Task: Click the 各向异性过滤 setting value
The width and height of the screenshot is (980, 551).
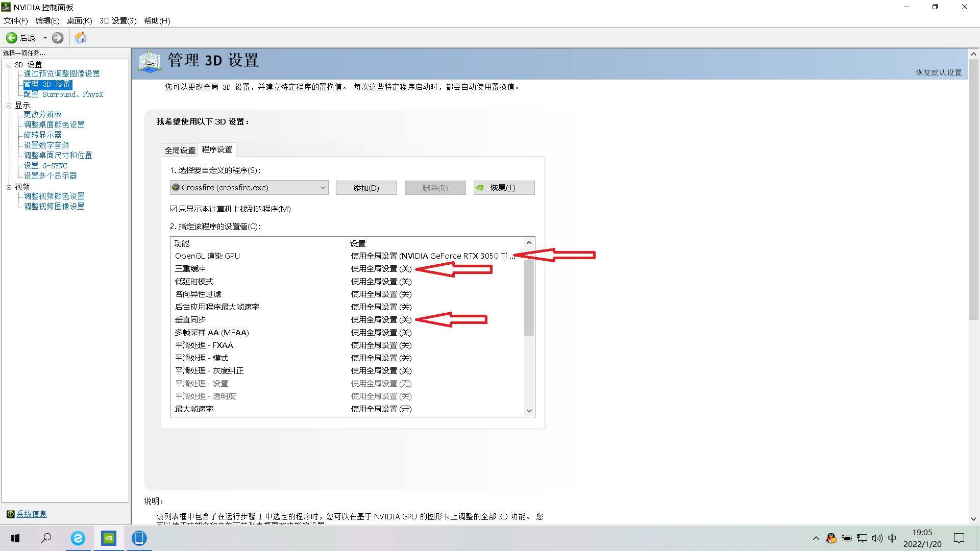Action: coord(381,294)
